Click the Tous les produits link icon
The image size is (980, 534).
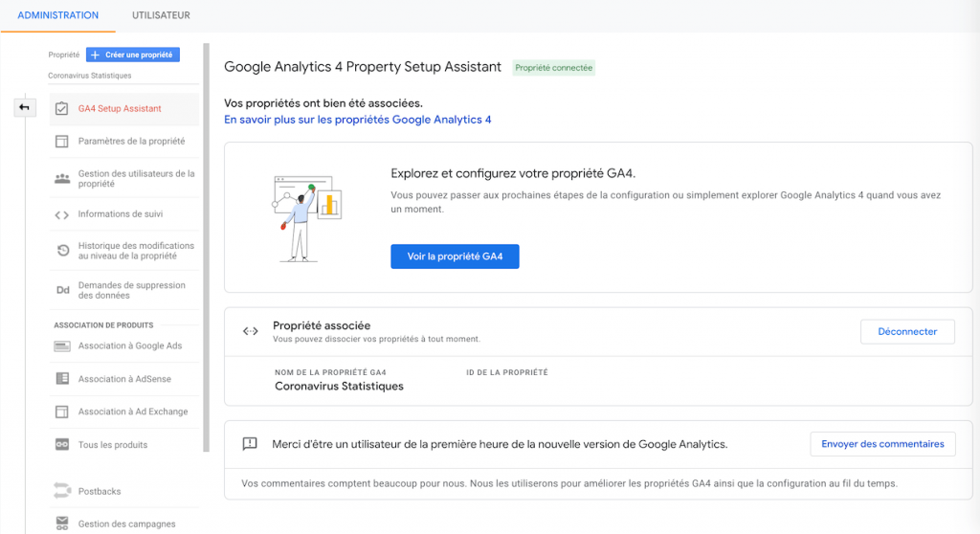click(x=62, y=445)
